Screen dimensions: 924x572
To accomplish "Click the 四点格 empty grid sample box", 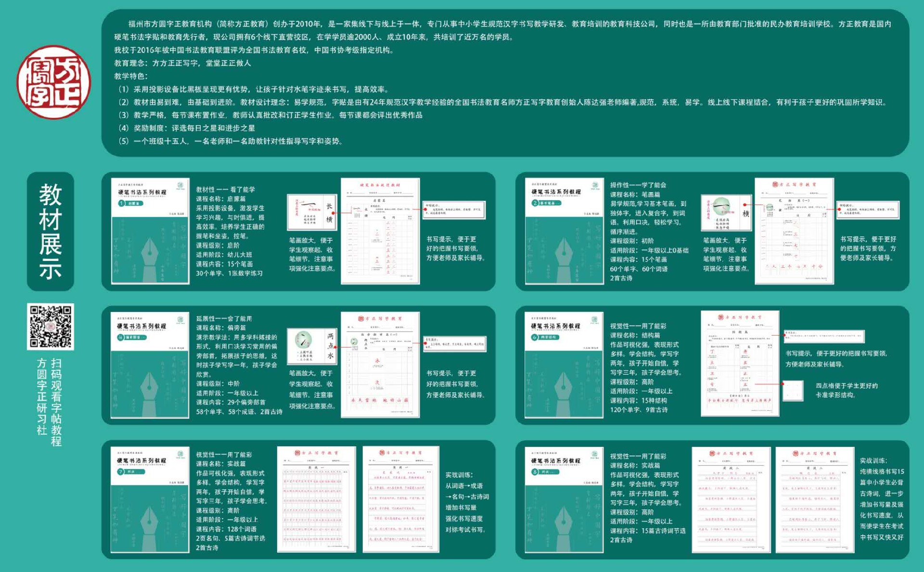I will 793,390.
